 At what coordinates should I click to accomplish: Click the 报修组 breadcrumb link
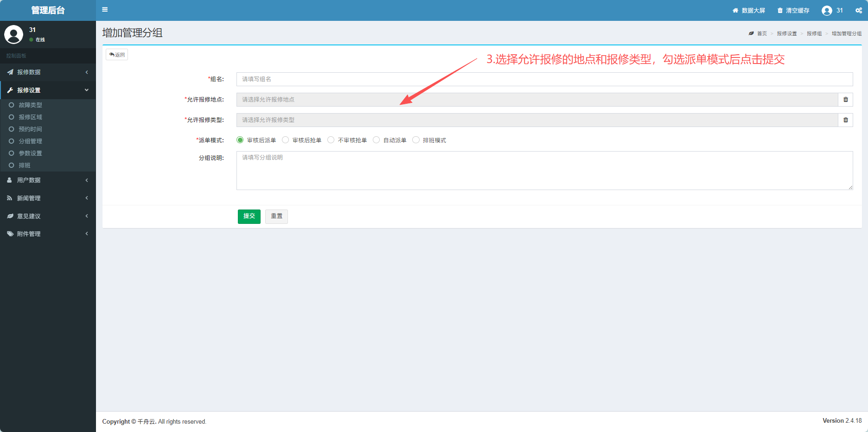pos(814,34)
